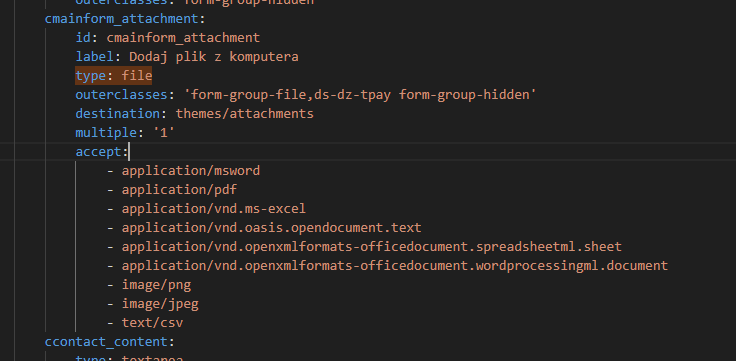
Task: Click the 'image/png' entry
Action: pos(156,285)
